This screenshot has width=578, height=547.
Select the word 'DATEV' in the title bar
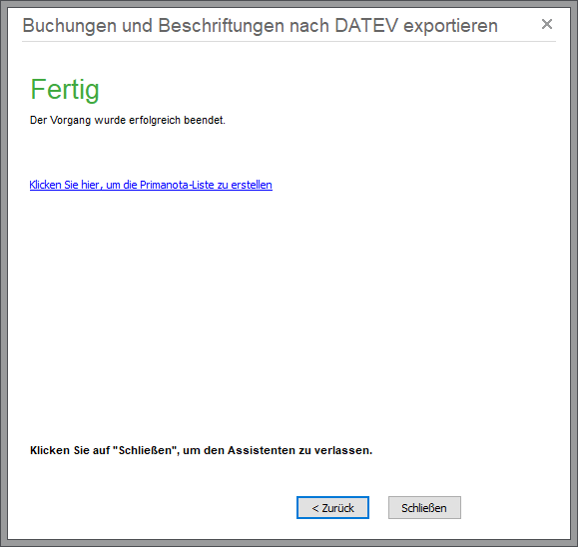pyautogui.click(x=366, y=26)
